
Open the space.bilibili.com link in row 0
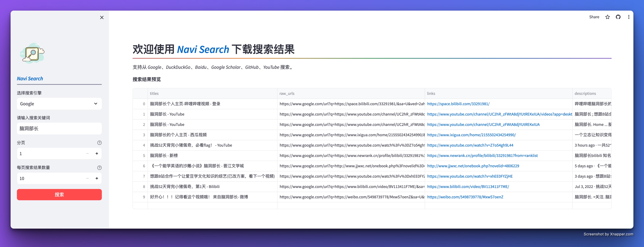pyautogui.click(x=458, y=104)
